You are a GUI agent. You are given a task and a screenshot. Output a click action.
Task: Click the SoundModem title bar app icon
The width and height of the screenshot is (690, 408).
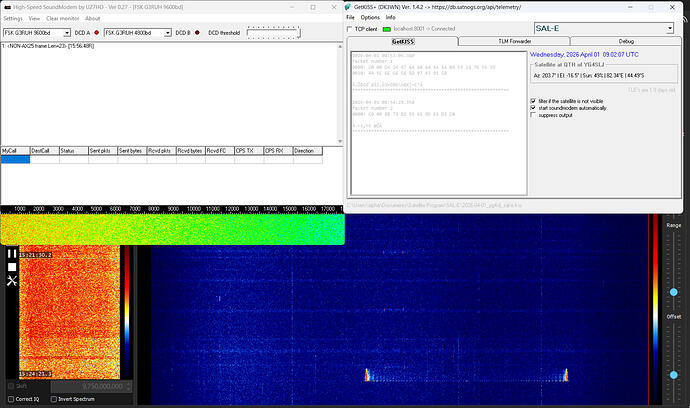point(6,6)
